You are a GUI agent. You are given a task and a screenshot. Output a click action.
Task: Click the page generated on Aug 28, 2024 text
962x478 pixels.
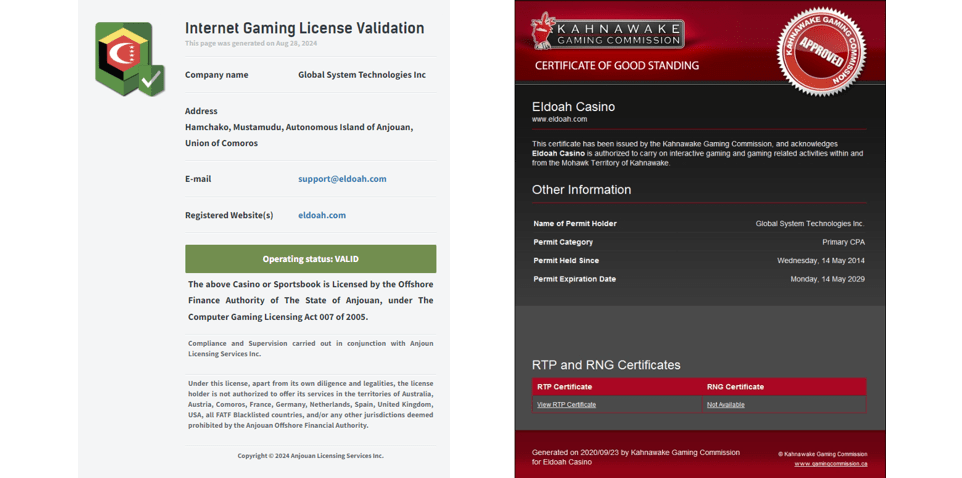tap(251, 44)
